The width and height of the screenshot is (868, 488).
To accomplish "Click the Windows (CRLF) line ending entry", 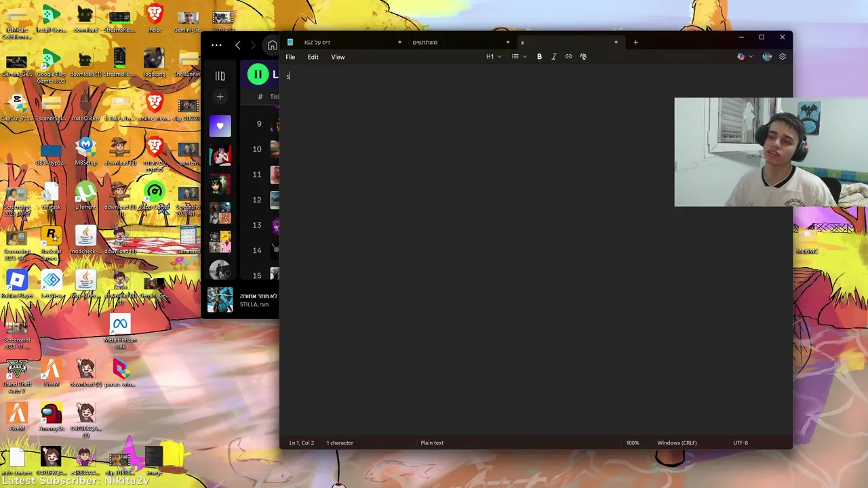I will tap(677, 443).
